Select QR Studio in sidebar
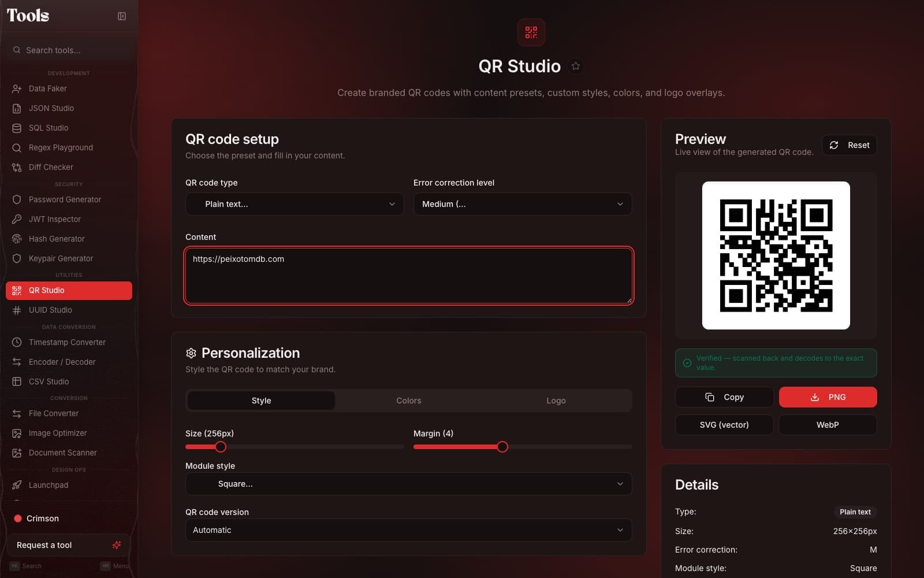The height and width of the screenshot is (578, 924). coord(69,290)
